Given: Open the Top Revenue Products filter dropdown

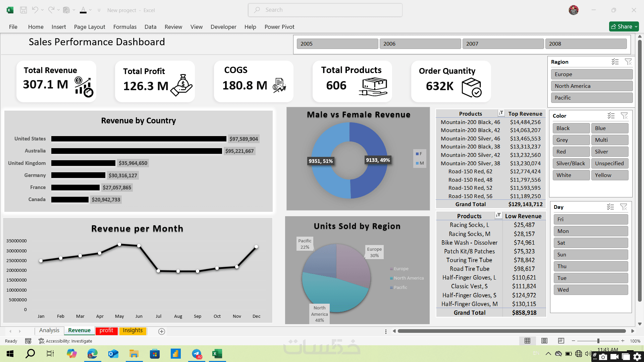Looking at the screenshot, I should pyautogui.click(x=501, y=113).
